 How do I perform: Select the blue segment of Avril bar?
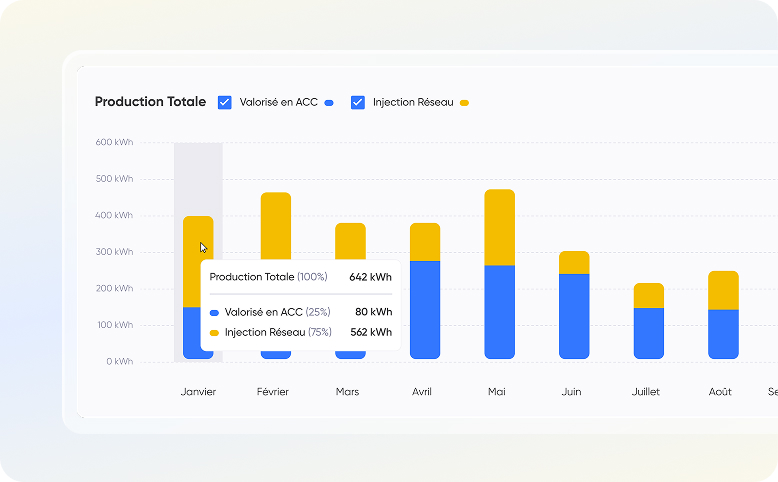pos(425,310)
